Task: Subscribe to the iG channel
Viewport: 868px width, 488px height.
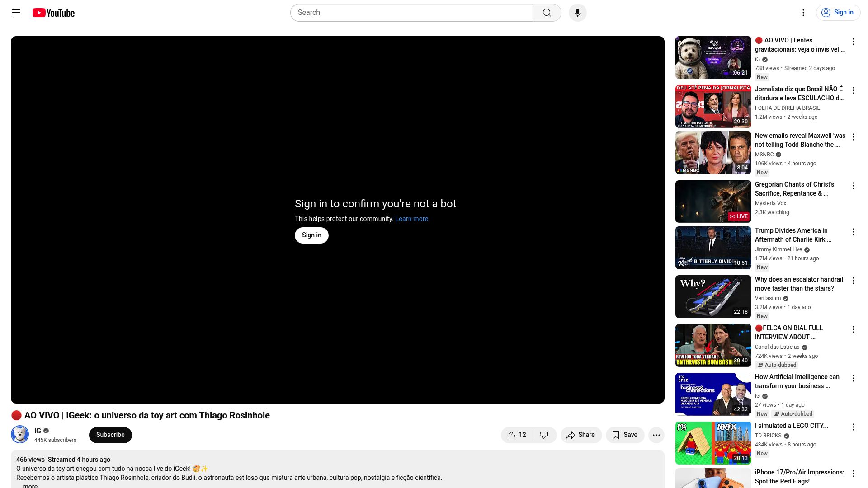Action: tap(110, 435)
